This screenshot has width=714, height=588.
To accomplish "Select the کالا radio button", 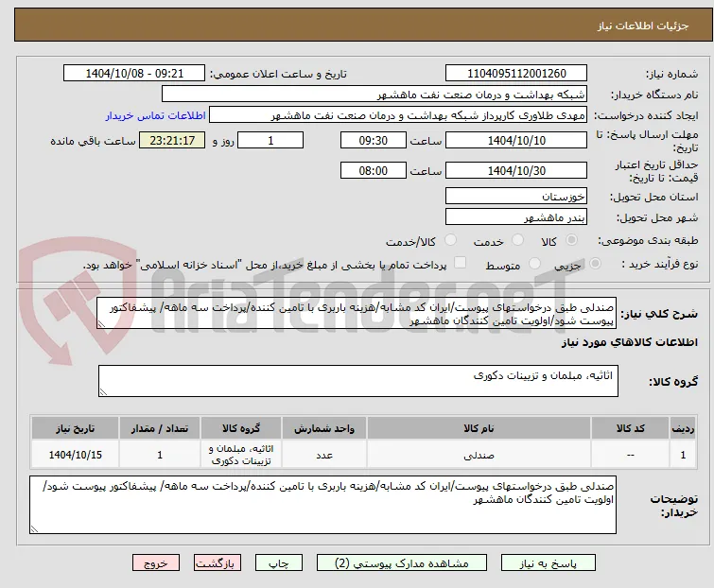I will click(x=571, y=240).
